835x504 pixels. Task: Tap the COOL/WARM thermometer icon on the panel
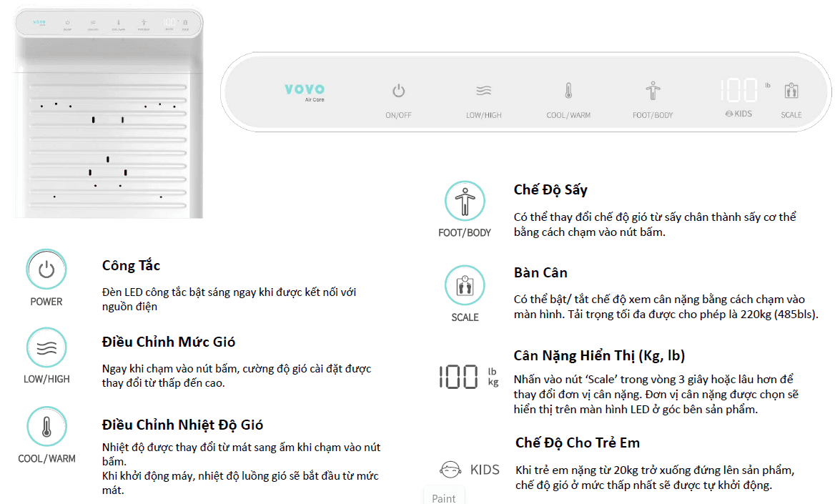coord(568,92)
